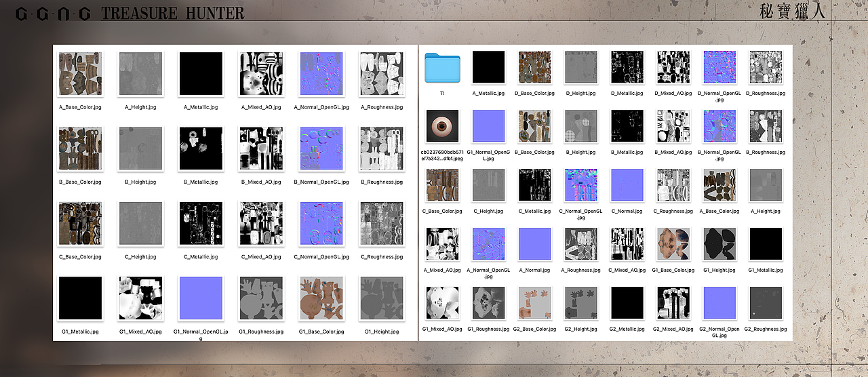Click the D_Metallic.jpg image thumbnail
The height and width of the screenshot is (377, 868).
pos(627,67)
